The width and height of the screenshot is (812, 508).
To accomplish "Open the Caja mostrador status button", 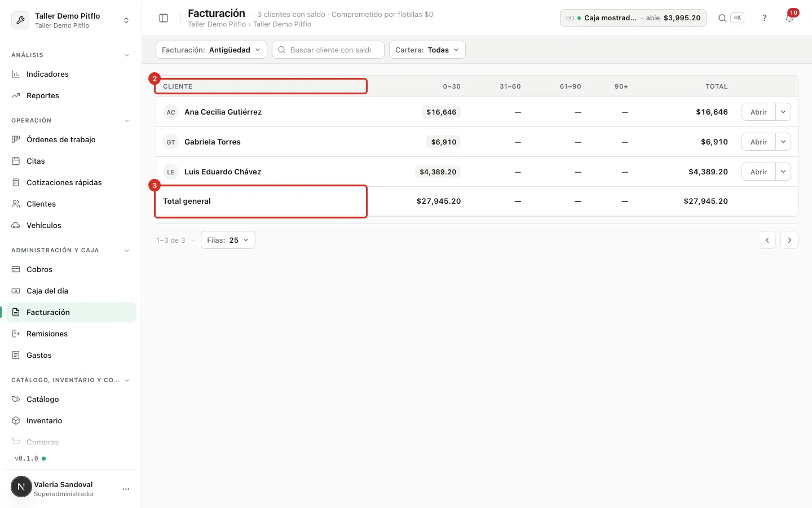I will point(633,18).
